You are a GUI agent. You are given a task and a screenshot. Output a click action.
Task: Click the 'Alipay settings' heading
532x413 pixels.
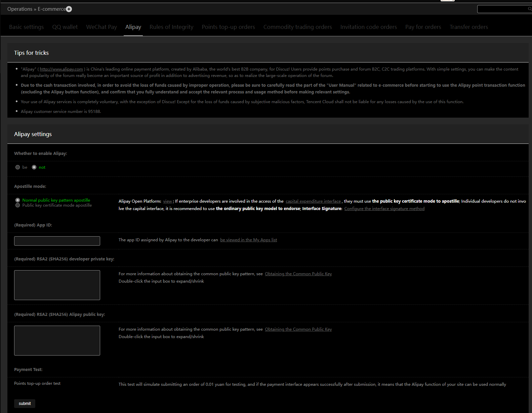point(33,134)
